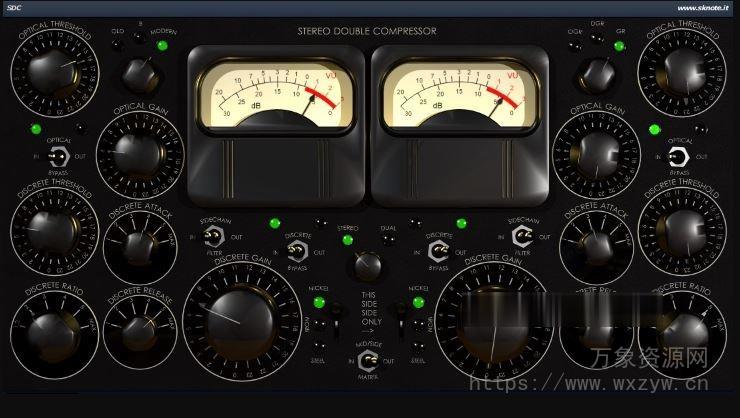Click the STEREO mode green LED

click(348, 240)
